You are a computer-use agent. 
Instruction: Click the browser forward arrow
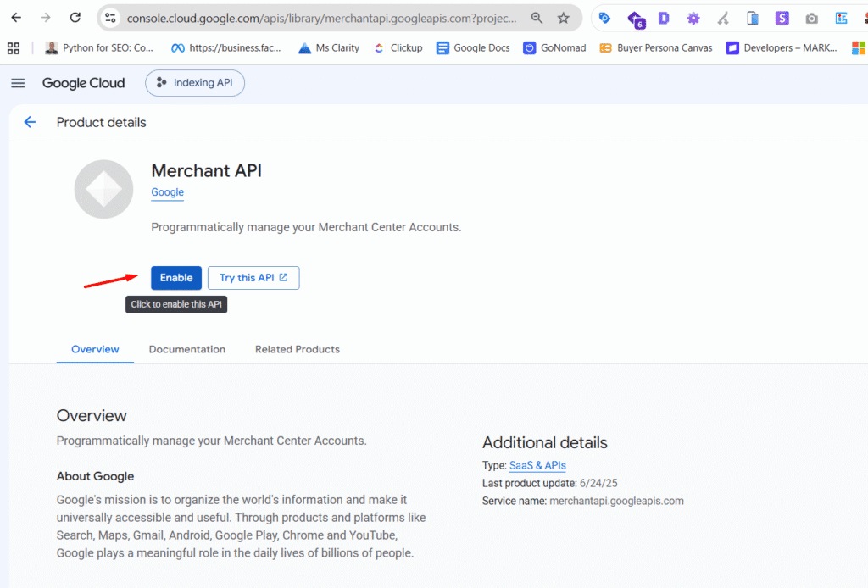click(46, 18)
